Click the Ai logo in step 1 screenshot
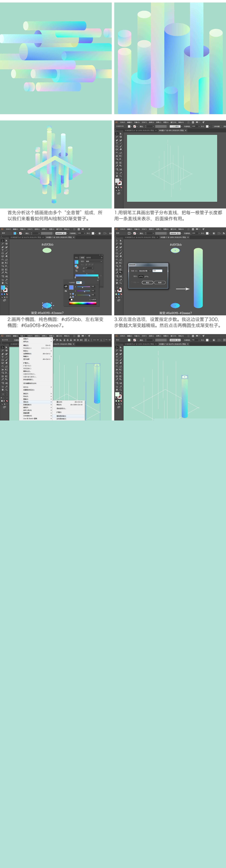Screen dimensions: 226x868 [x=116, y=122]
